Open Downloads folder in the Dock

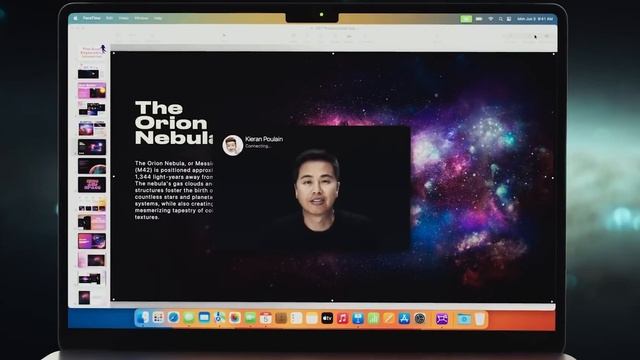point(464,318)
